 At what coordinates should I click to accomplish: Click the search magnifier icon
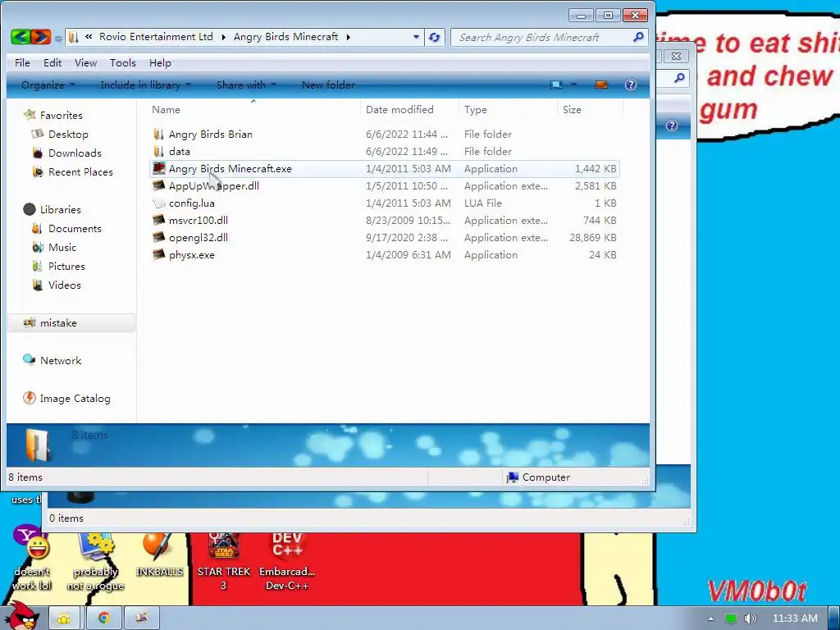pyautogui.click(x=638, y=37)
